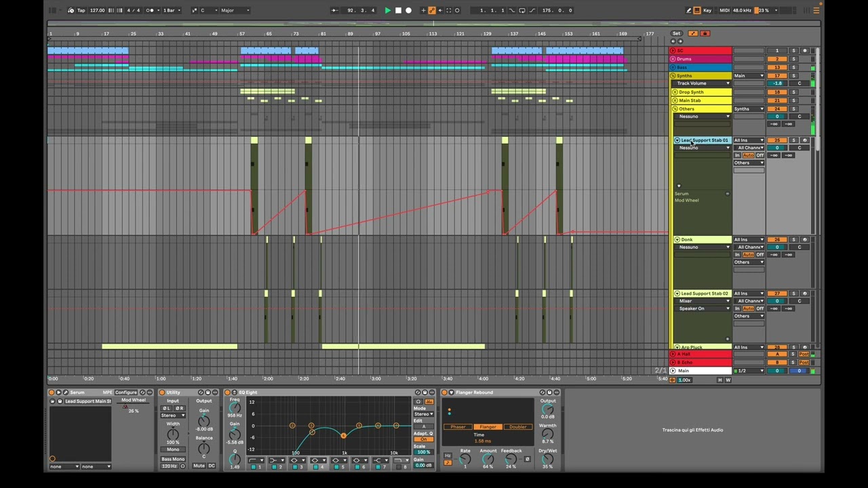Select the Doubler mode tab
Image resolution: width=868 pixels, height=488 pixels.
pyautogui.click(x=518, y=427)
